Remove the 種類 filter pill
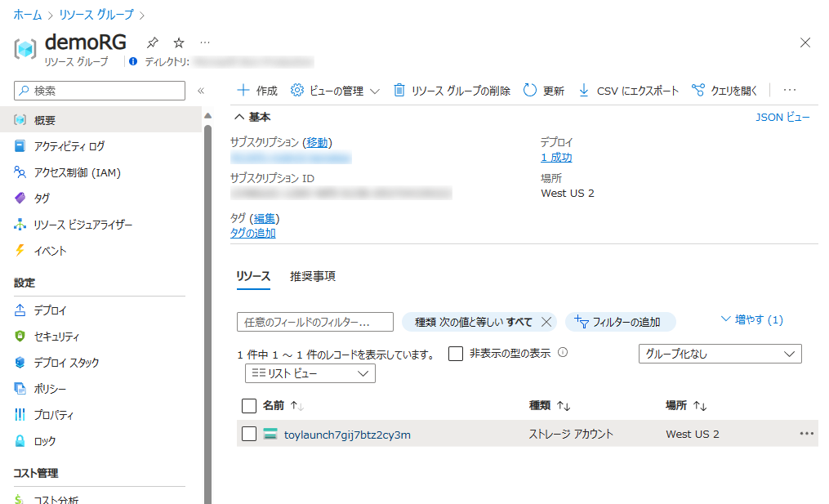This screenshot has width=829, height=504. (x=546, y=322)
